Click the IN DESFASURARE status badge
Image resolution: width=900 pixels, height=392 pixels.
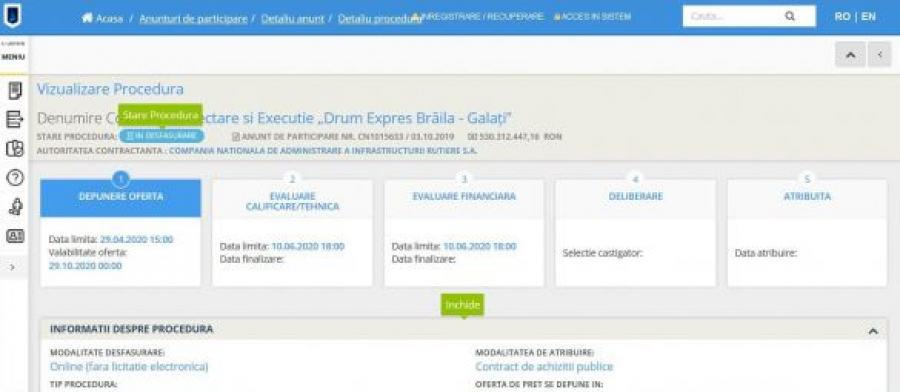(161, 137)
